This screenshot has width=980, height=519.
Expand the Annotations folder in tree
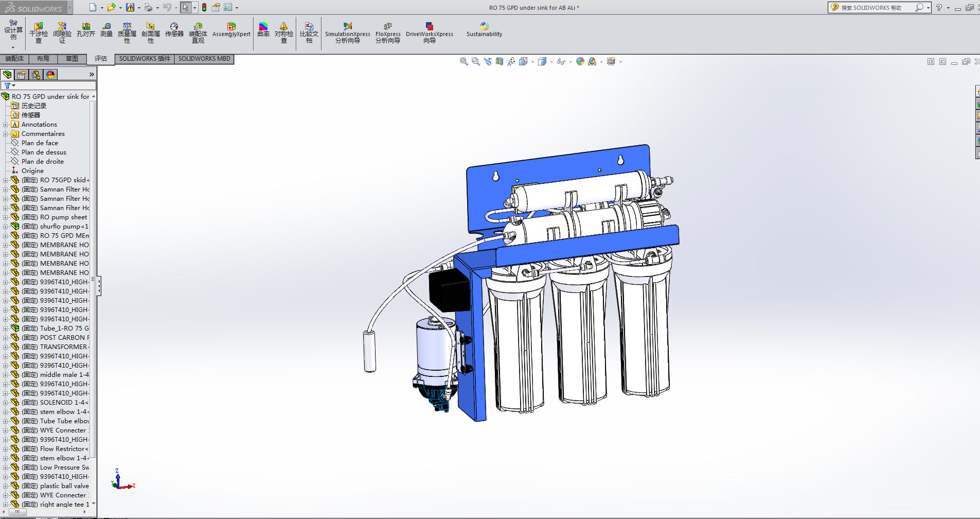point(6,125)
